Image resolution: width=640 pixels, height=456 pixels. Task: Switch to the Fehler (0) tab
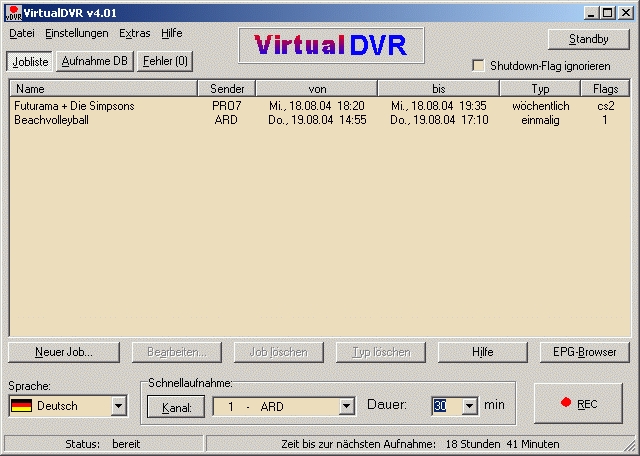tap(164, 61)
